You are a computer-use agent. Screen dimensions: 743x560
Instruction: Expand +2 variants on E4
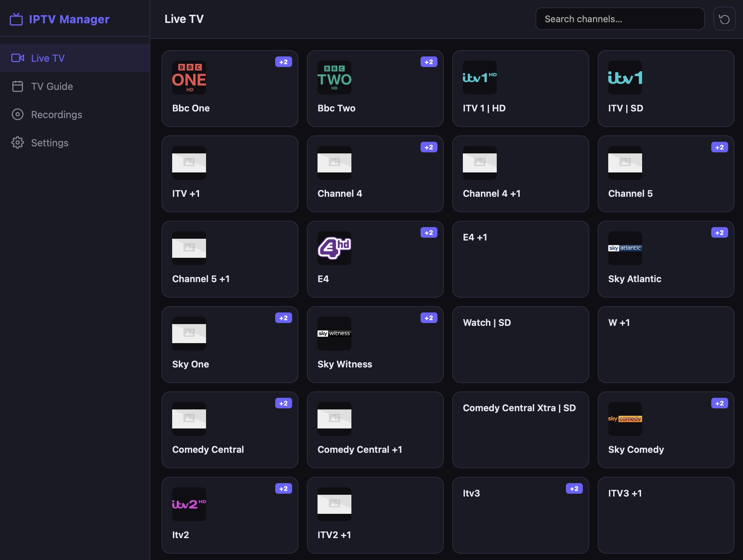pyautogui.click(x=429, y=233)
